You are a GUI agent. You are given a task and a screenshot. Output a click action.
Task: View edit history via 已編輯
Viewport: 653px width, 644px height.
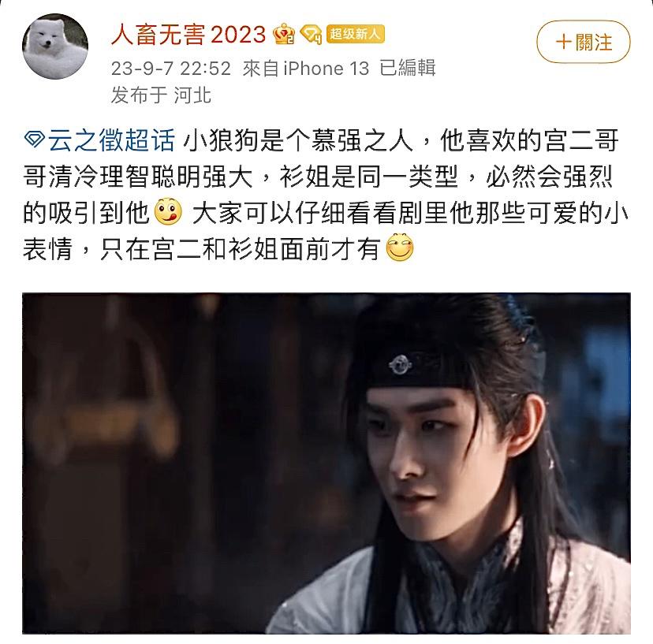tap(407, 69)
